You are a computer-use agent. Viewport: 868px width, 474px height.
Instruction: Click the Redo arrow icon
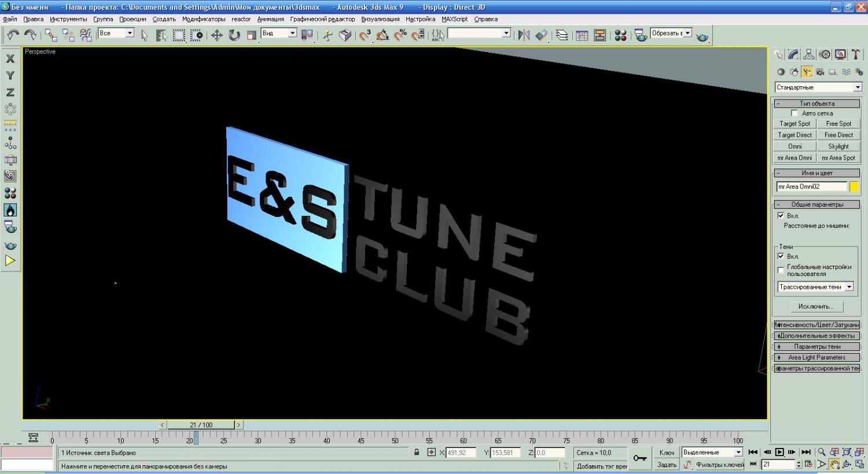(30, 35)
